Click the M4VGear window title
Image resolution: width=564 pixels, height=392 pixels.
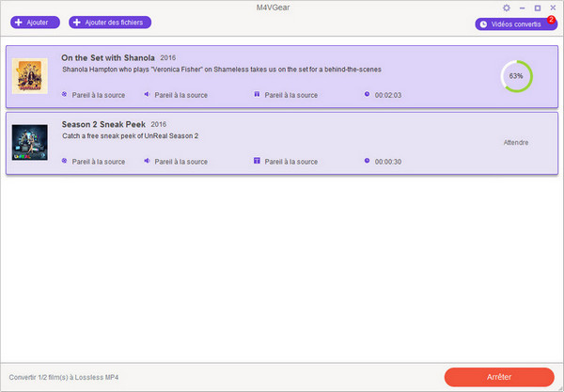click(x=273, y=8)
